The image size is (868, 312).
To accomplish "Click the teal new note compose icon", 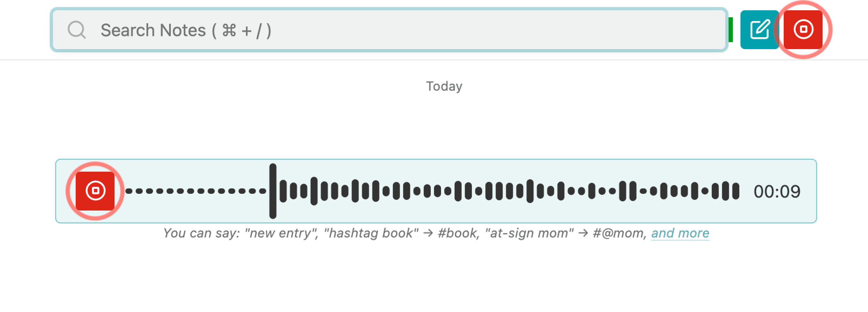I will (x=759, y=29).
